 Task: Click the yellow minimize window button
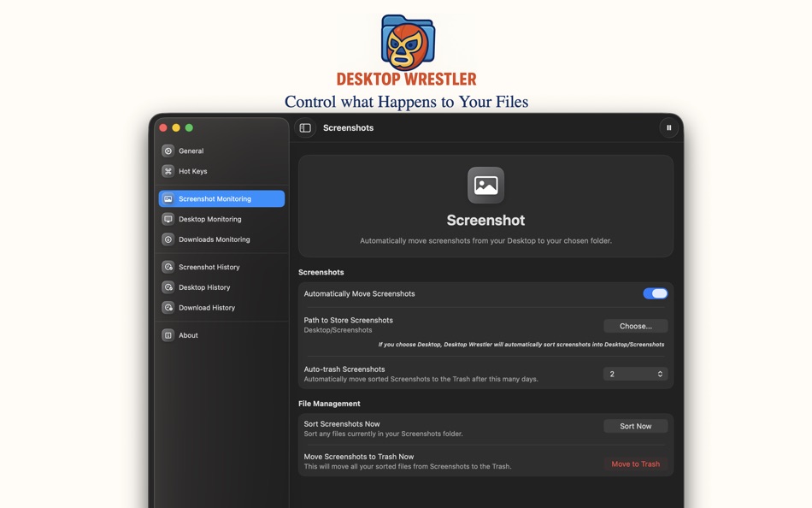coord(176,127)
